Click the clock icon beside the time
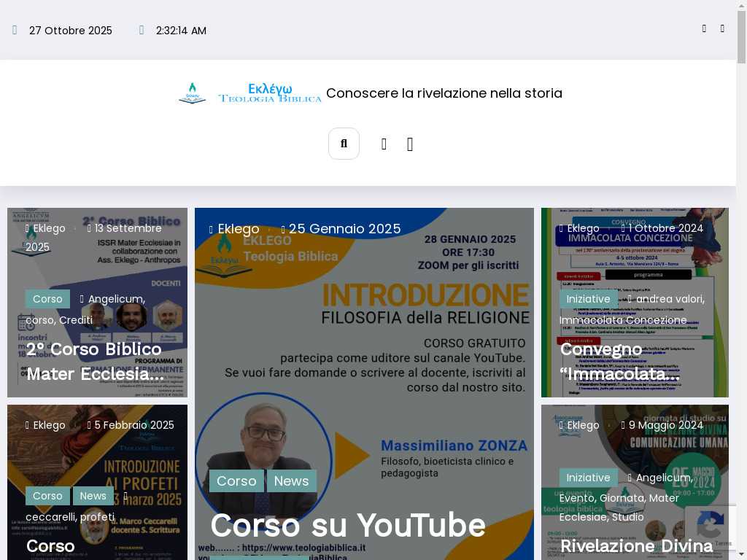This screenshot has width=747, height=560. point(142,31)
